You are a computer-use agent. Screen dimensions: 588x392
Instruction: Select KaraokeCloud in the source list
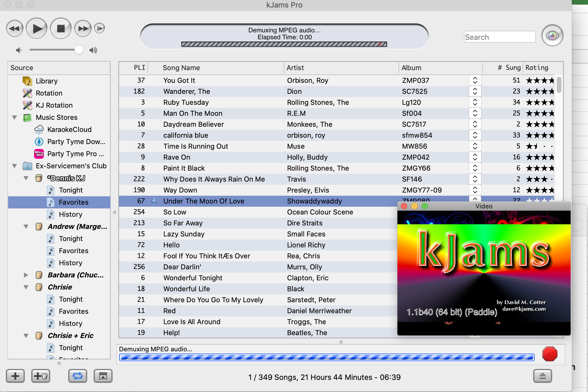[x=69, y=130]
